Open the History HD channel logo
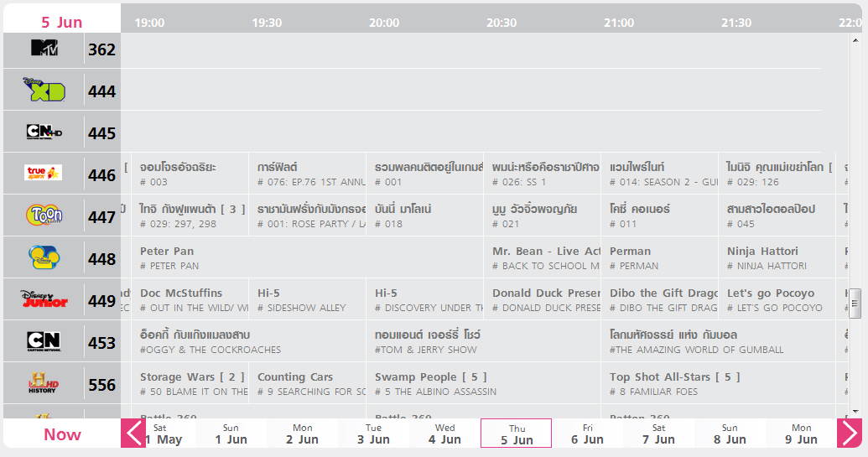Image resolution: width=868 pixels, height=457 pixels. click(44, 383)
